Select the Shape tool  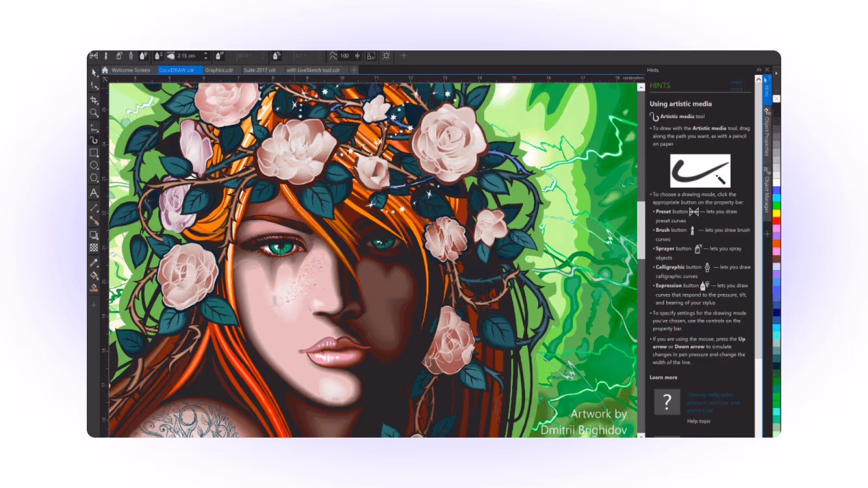(x=94, y=86)
